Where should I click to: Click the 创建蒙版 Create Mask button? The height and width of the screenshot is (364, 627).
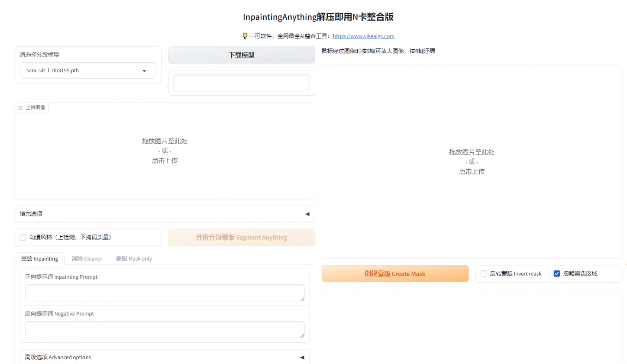pos(395,274)
